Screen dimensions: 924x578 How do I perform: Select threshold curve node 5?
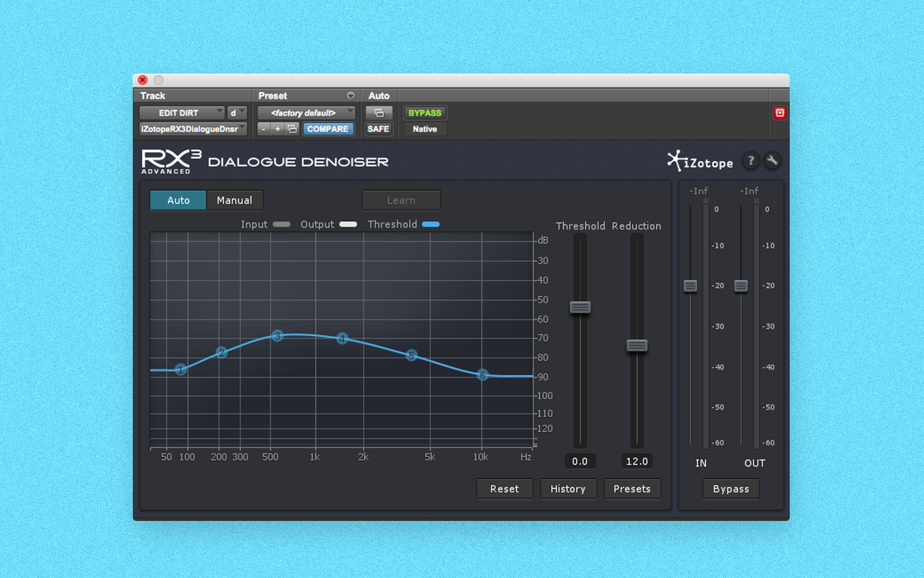point(411,355)
